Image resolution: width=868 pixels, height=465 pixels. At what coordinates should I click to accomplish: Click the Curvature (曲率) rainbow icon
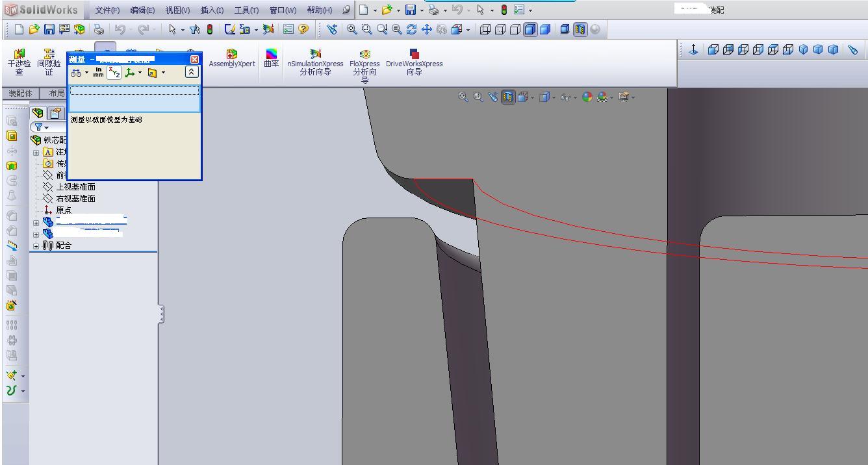[x=271, y=58]
